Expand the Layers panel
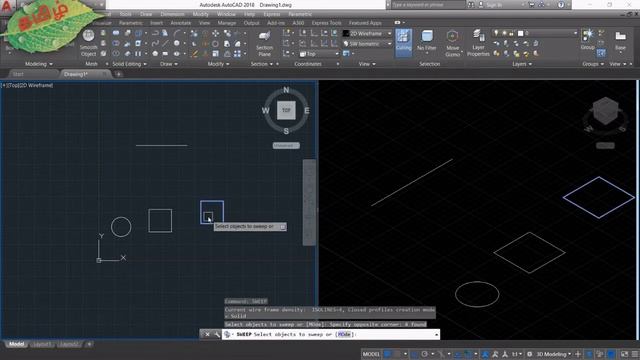The width and height of the screenshot is (640, 360). tap(522, 64)
